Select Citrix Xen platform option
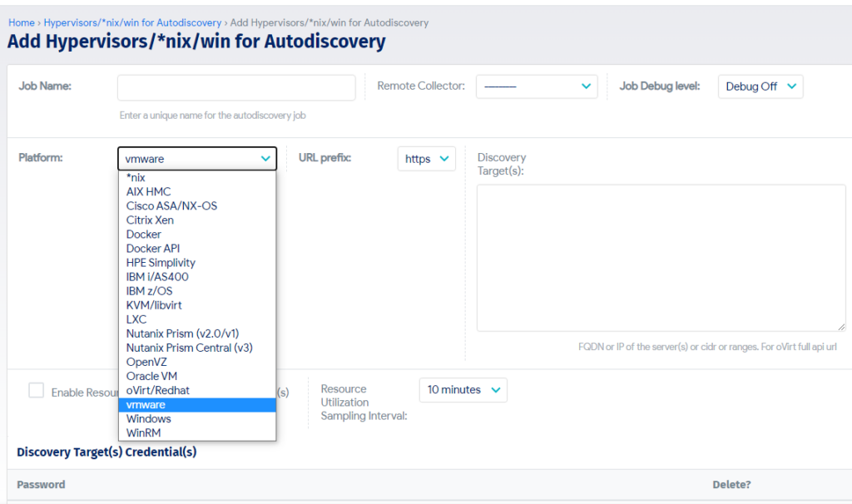 (x=197, y=220)
